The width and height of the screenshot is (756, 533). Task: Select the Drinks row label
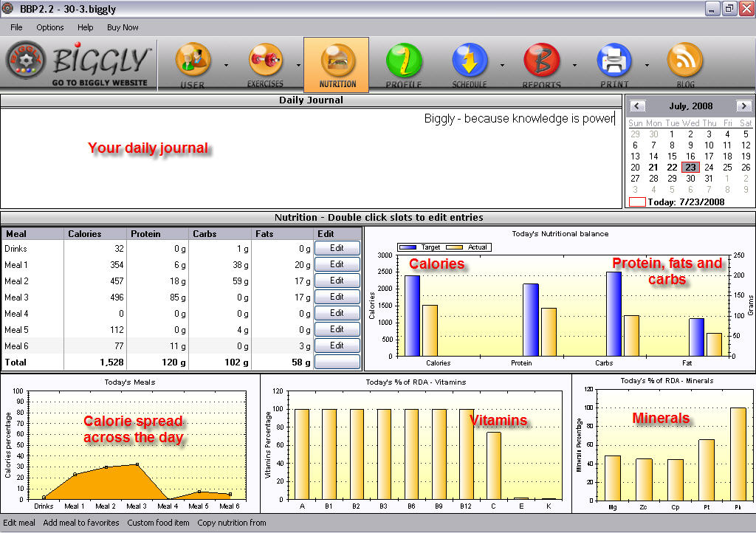pyautogui.click(x=16, y=249)
